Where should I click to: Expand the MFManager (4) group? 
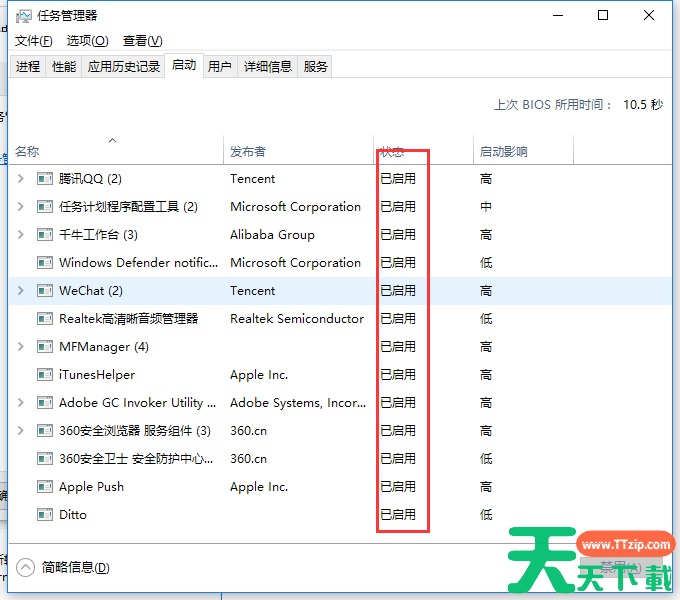pos(21,347)
